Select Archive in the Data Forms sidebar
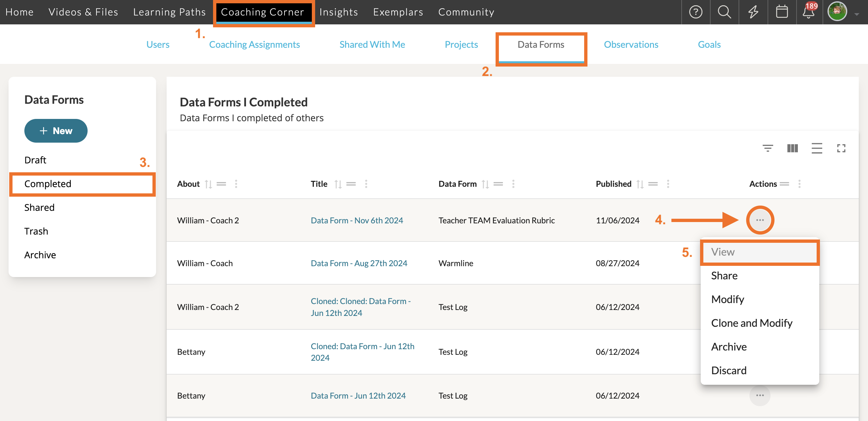 40,255
